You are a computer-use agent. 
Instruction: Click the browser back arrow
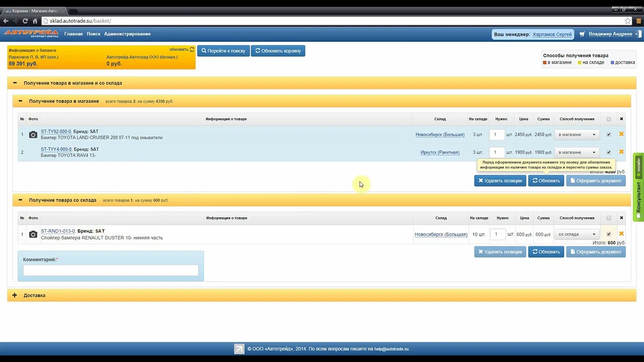(x=6, y=21)
